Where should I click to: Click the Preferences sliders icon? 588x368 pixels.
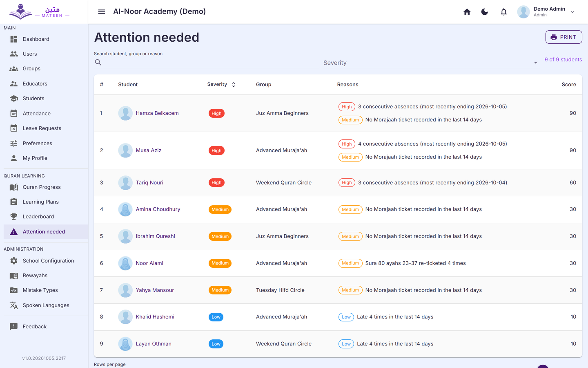tap(14, 144)
